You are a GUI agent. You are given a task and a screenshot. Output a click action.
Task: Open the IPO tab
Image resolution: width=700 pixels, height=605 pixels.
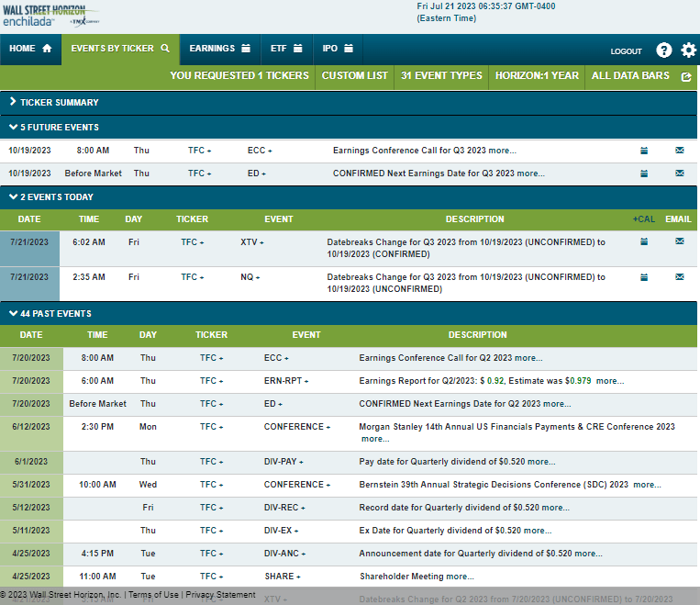(x=338, y=49)
